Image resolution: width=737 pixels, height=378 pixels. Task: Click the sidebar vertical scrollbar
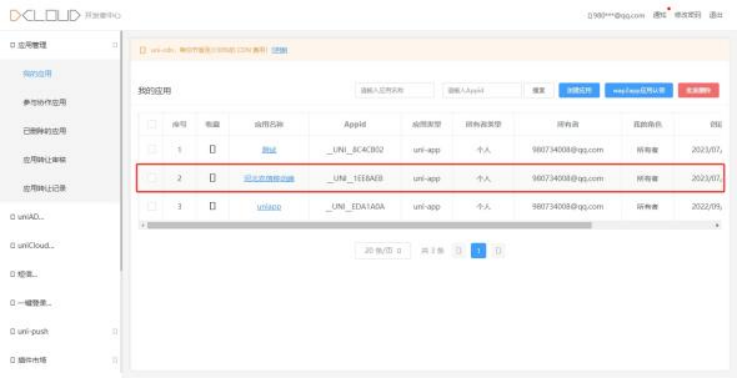tap(121, 150)
